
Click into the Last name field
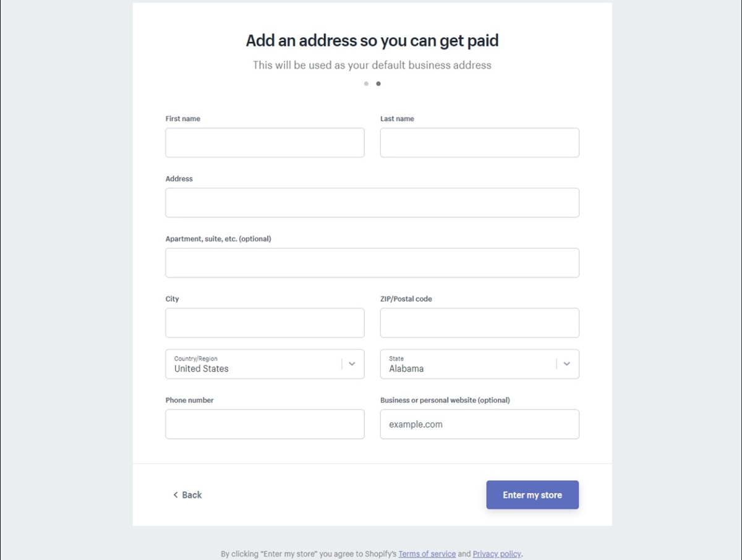(x=479, y=143)
